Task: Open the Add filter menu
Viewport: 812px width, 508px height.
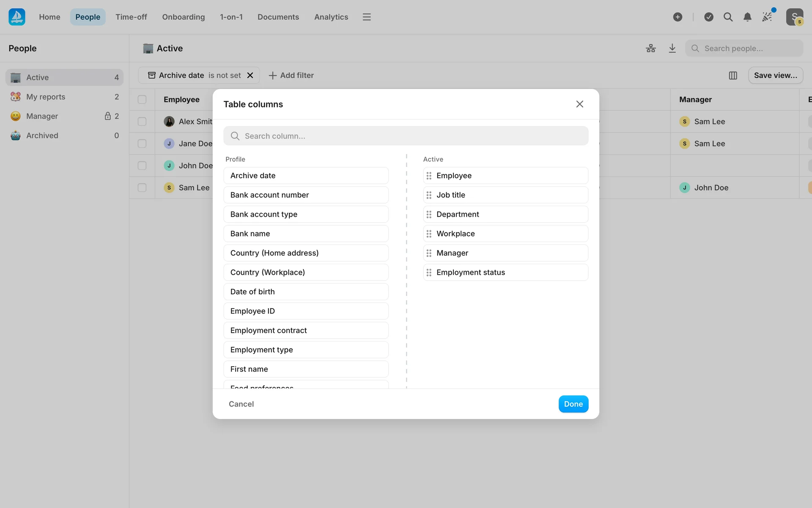Action: 291,75
